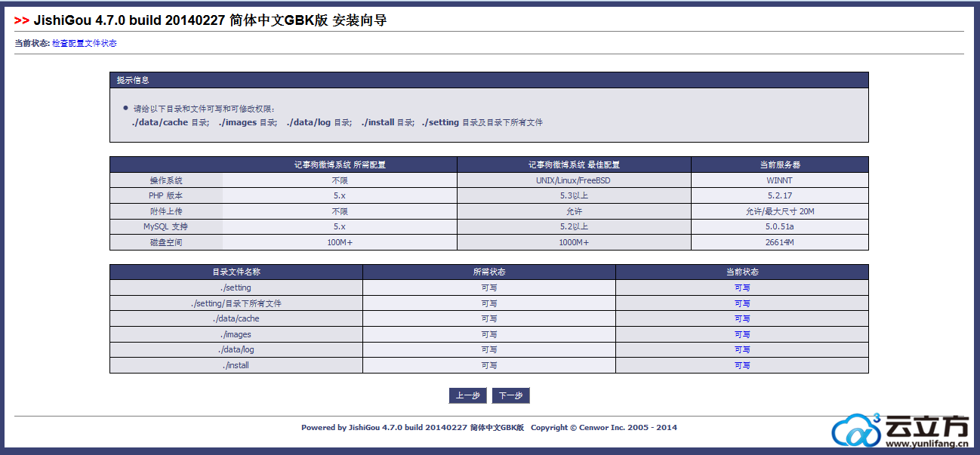Select the ./setting/目录下所有文件 row name
This screenshot has width=980, height=455.
coord(236,303)
